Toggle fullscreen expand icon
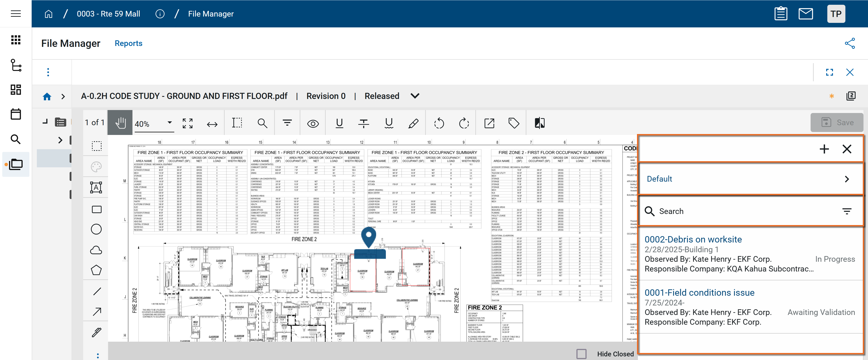 [829, 72]
